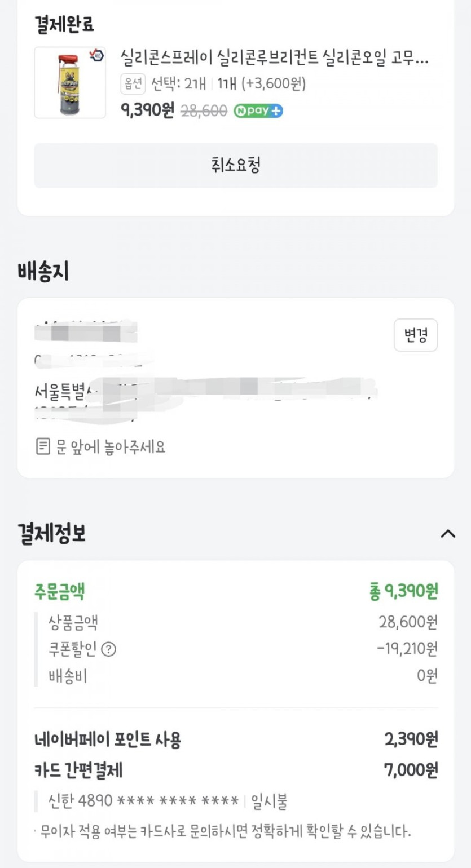
Task: Click the 쿠폰할인 discount amount -19,210원
Action: (407, 649)
